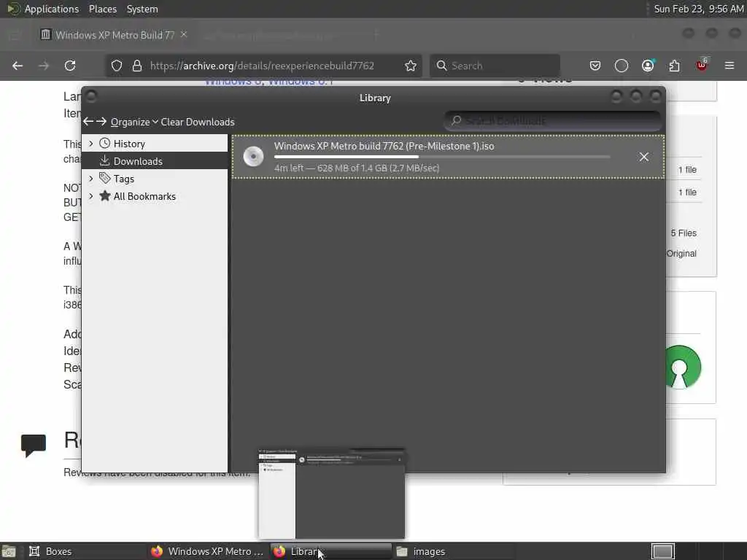Click the show desktop icon in taskbar
747x560 pixels.
[x=9, y=551]
